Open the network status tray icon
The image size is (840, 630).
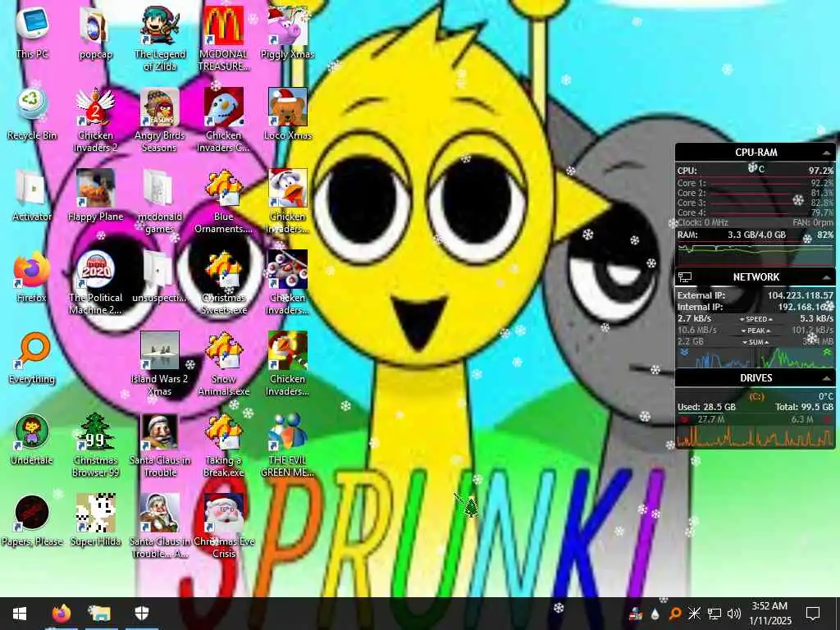pyautogui.click(x=714, y=614)
